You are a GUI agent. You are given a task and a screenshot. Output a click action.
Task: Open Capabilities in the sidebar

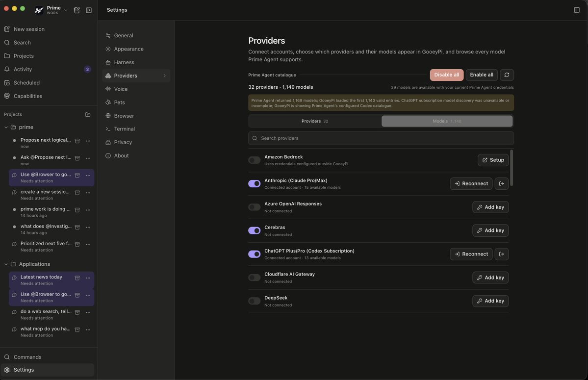[48, 96]
